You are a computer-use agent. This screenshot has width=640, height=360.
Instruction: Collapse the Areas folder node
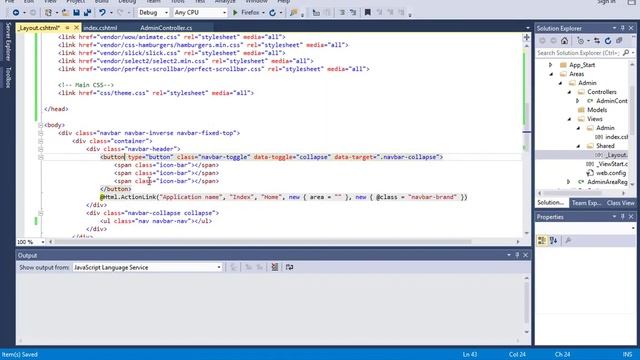551,74
